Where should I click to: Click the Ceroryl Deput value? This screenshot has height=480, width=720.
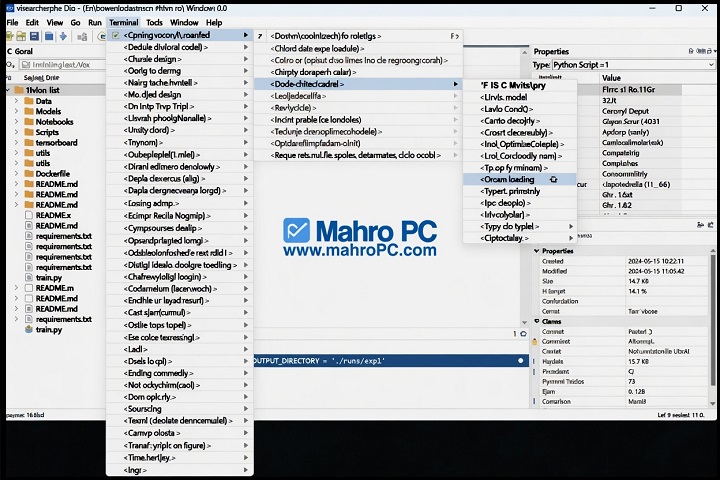click(x=625, y=111)
